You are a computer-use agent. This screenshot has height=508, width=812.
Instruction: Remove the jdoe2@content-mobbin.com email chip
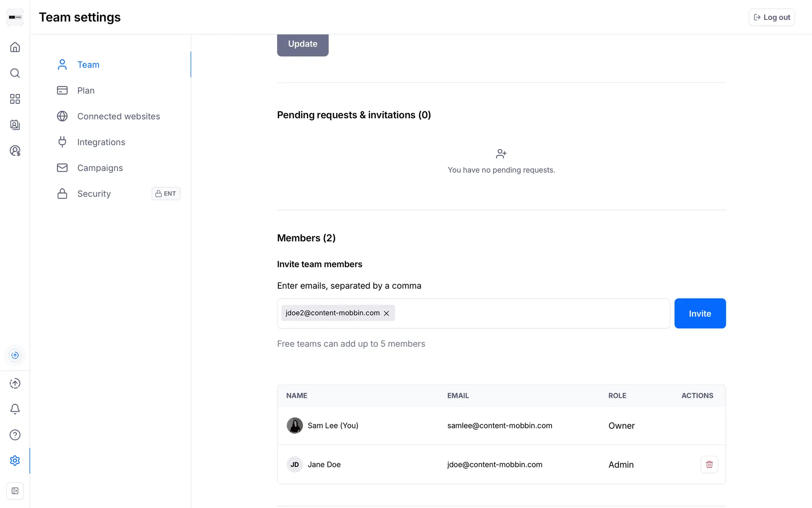(x=386, y=313)
